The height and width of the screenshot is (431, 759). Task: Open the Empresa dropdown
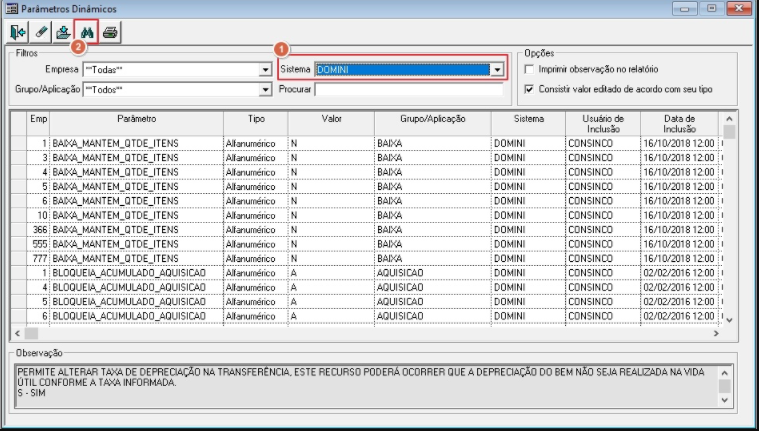(265, 70)
